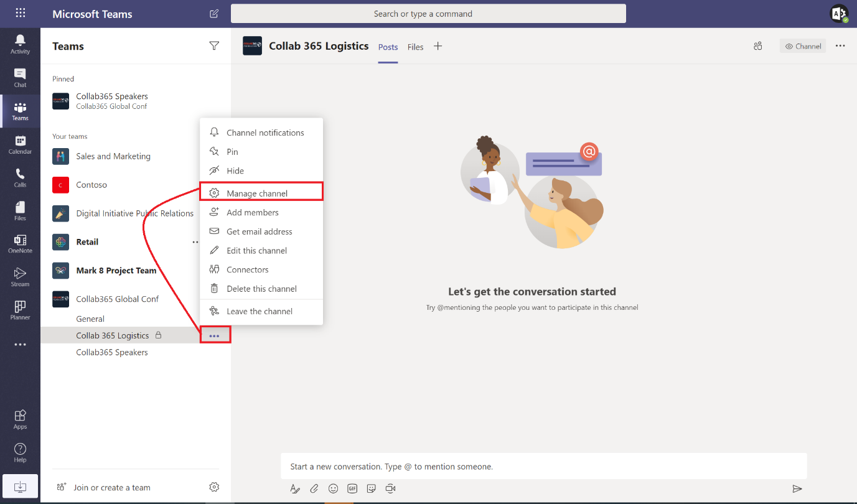This screenshot has height=504, width=857.
Task: Open OneNote app in the rail
Action: click(20, 244)
